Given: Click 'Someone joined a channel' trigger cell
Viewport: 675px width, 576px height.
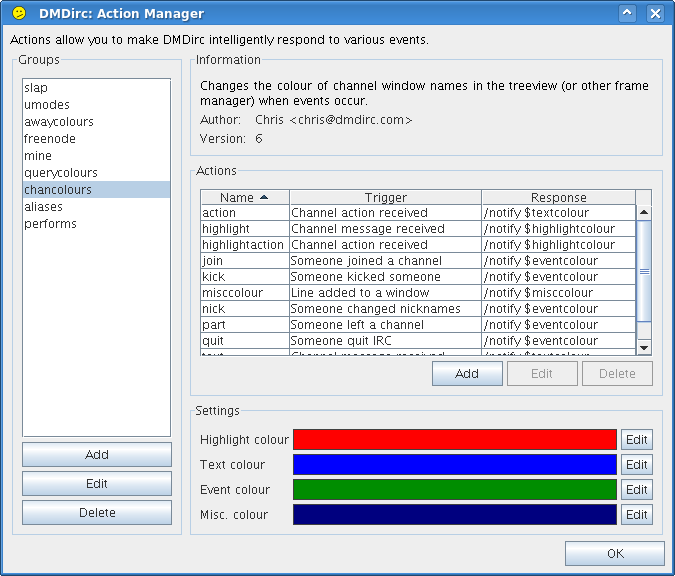Looking at the screenshot, I should [385, 260].
